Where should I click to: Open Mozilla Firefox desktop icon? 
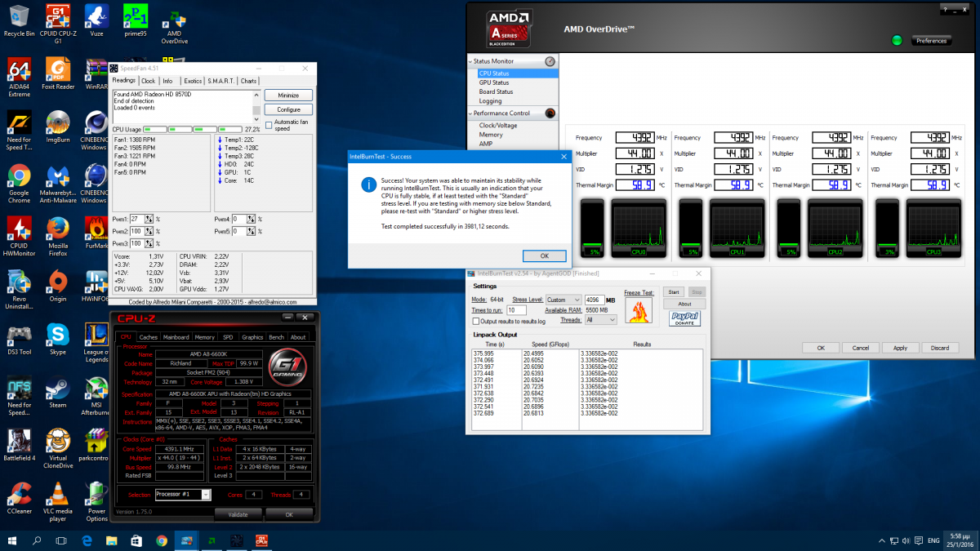pyautogui.click(x=58, y=236)
